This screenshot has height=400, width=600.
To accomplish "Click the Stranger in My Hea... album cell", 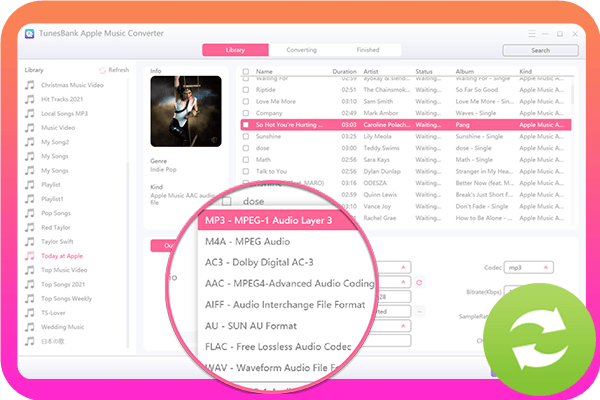I will [484, 171].
